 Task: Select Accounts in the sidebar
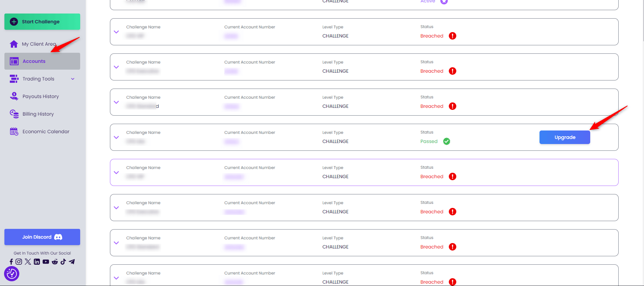34,61
